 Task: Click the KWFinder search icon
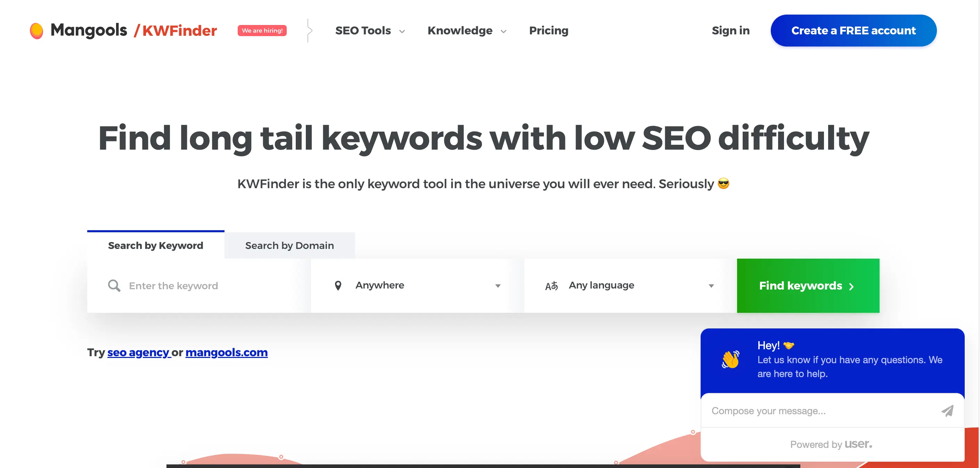[114, 286]
